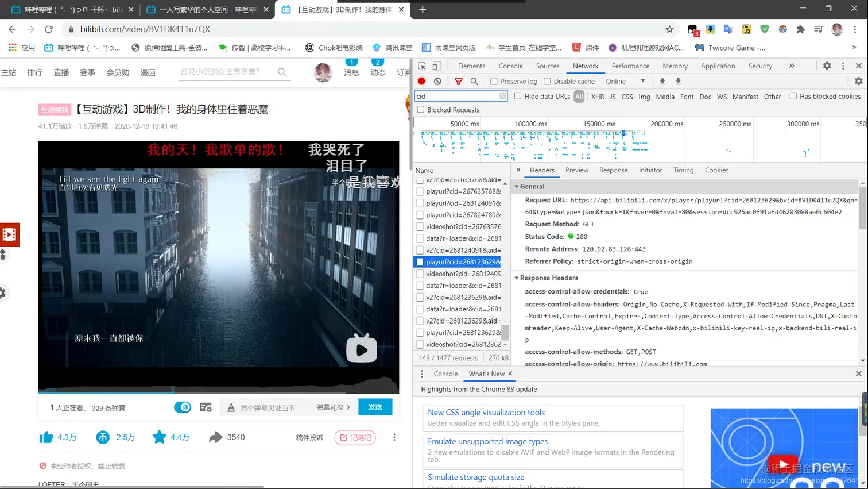Click the 发送 danmaku send button
Viewport: 868px width, 489px height.
click(376, 406)
